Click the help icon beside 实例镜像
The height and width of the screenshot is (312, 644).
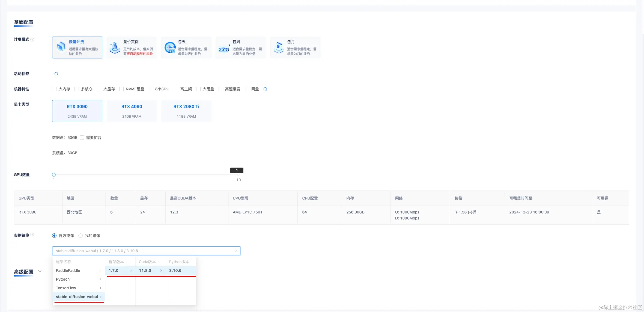[x=32, y=235]
